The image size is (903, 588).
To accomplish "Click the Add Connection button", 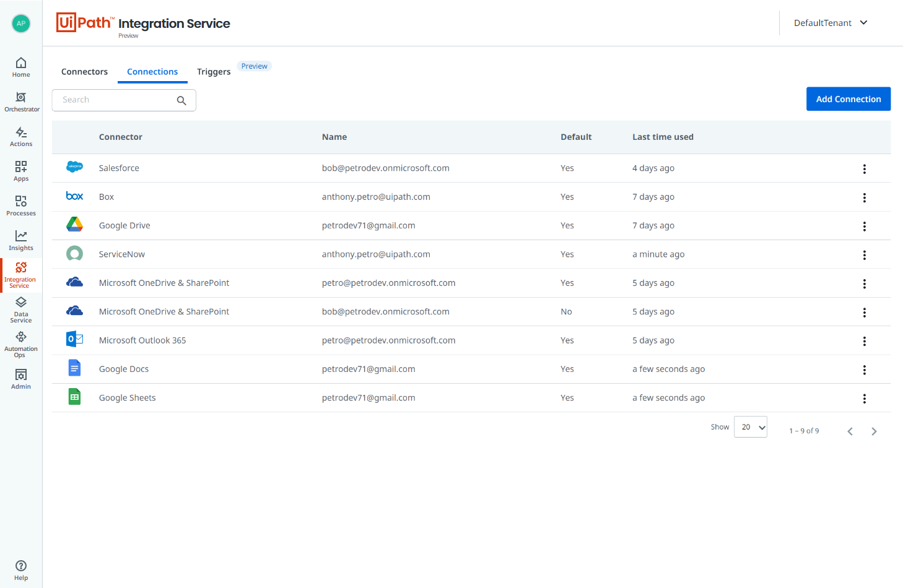I will (x=848, y=99).
